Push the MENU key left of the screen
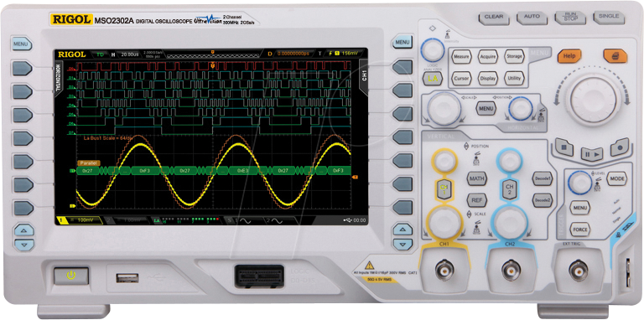This screenshot has height=320, width=644. click(21, 44)
